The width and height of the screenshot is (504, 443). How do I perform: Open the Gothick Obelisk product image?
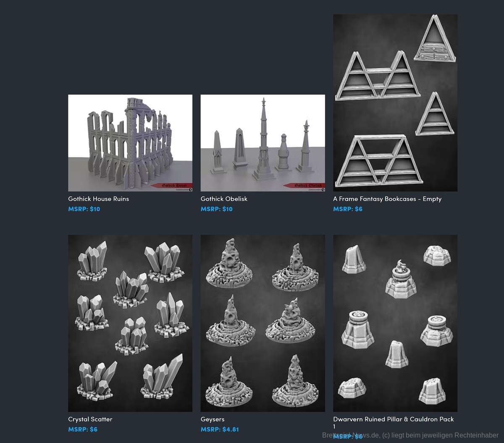click(x=262, y=143)
